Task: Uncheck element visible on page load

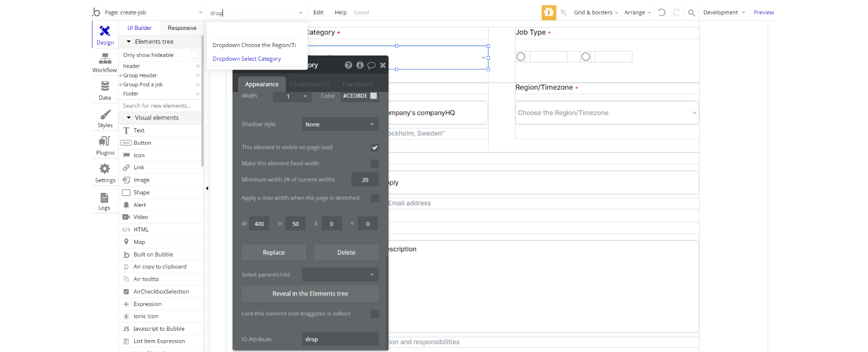Action: [375, 148]
